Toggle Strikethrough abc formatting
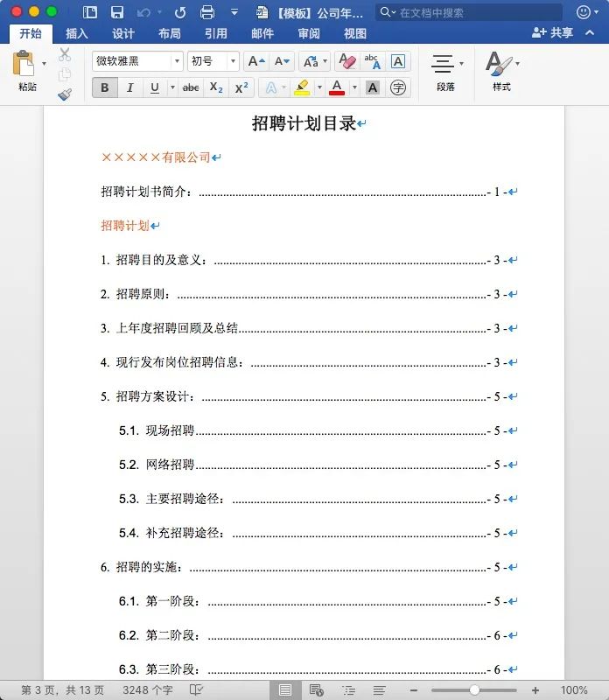Image resolution: width=609 pixels, height=700 pixels. click(191, 87)
